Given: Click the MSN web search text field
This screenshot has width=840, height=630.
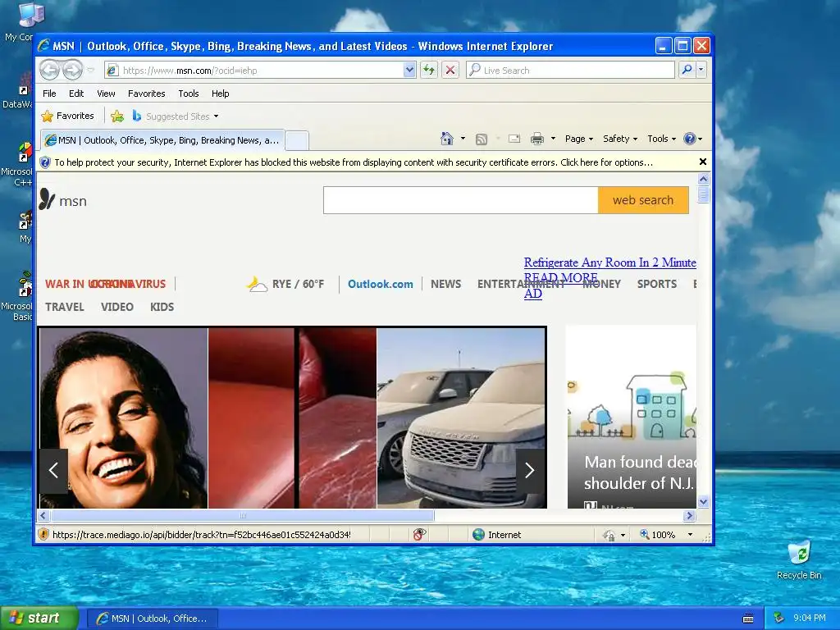Looking at the screenshot, I should point(461,200).
